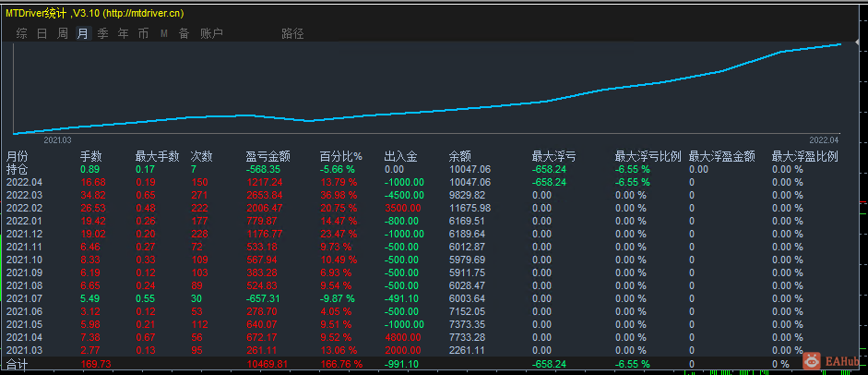The width and height of the screenshot is (868, 375).
Task: Click total percentage 166.76 %
Action: point(341,364)
